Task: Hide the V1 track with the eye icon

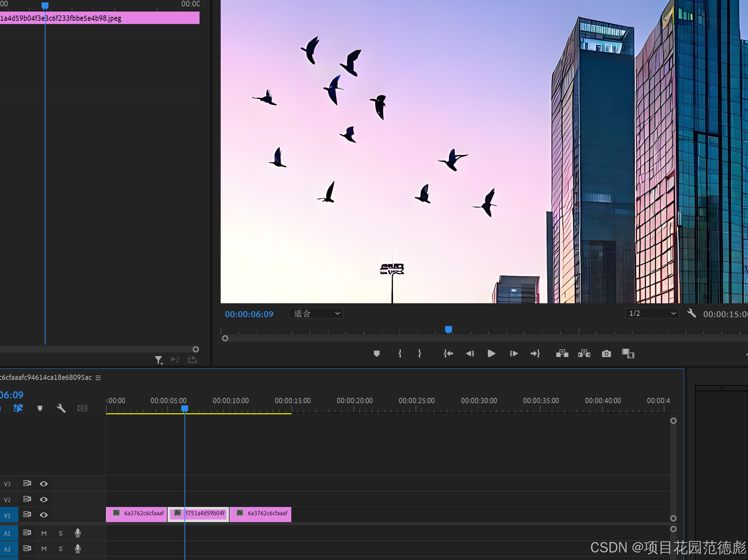Action: pyautogui.click(x=44, y=515)
